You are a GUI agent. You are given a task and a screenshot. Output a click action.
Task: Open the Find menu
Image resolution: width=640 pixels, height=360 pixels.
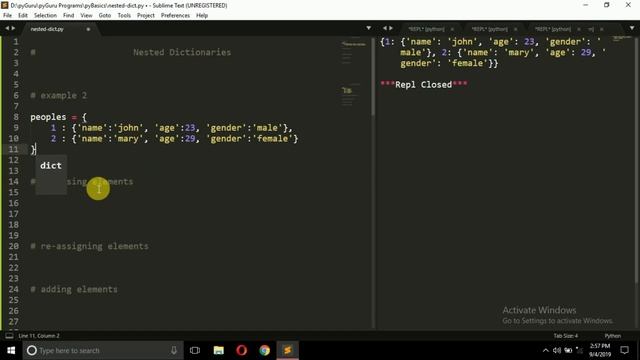(69, 16)
